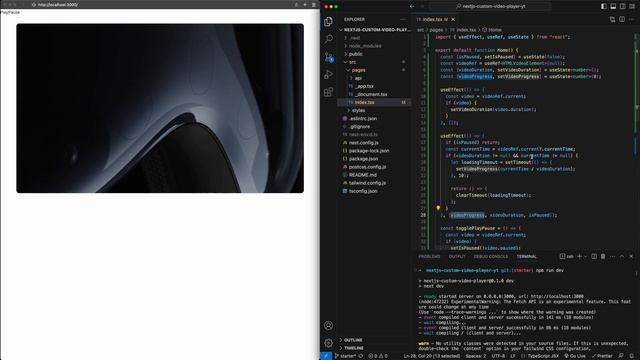Click the video player in the browser
Screen dimensions: 640x360
(160, 108)
